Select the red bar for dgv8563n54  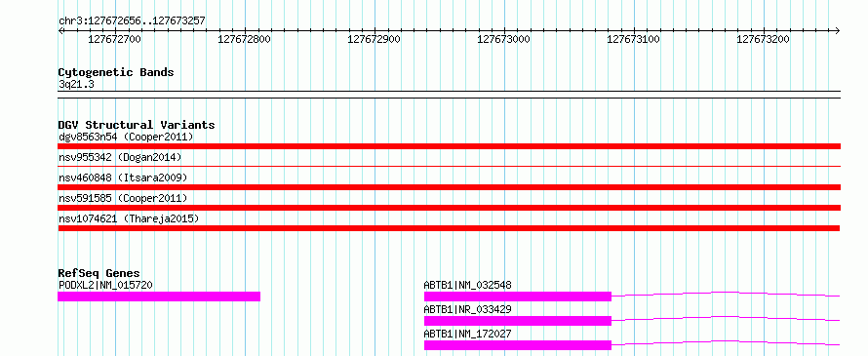click(449, 146)
